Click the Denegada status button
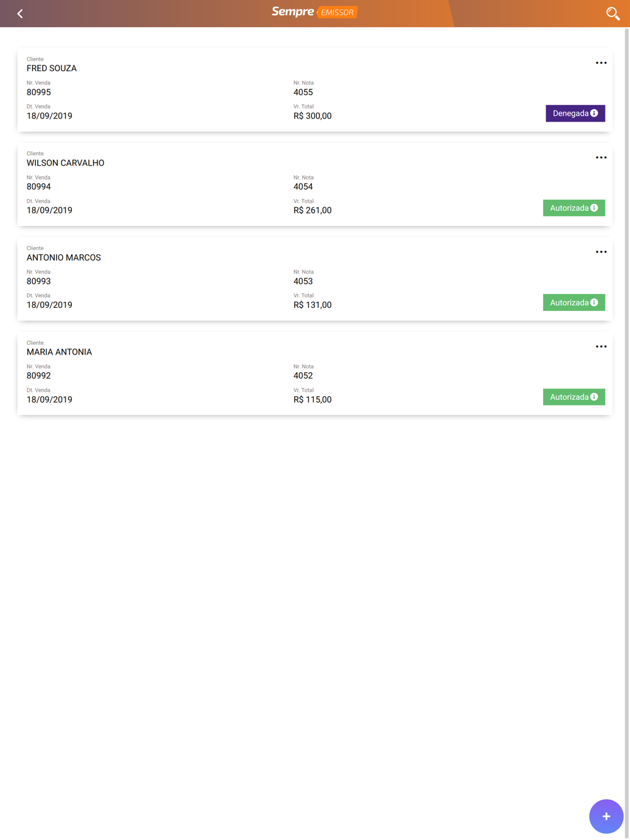This screenshot has height=840, width=630. (x=570, y=113)
